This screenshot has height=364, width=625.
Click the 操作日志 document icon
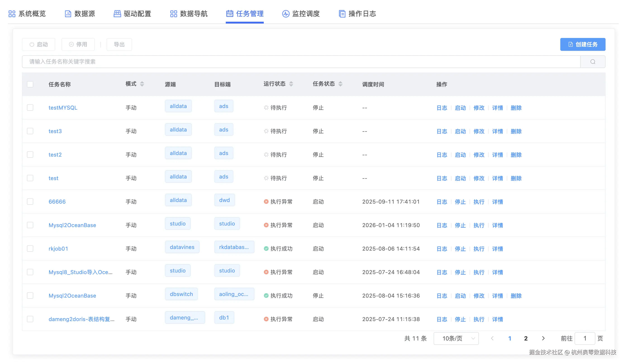342,14
